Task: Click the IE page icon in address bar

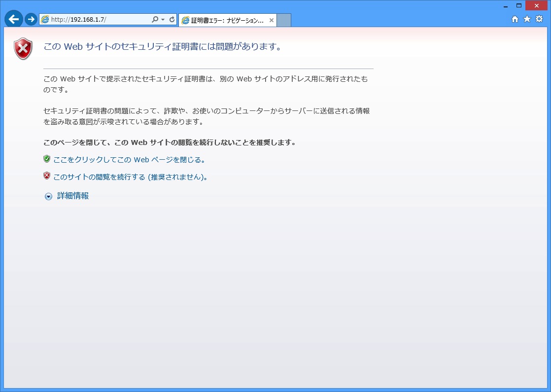Action: [x=45, y=20]
